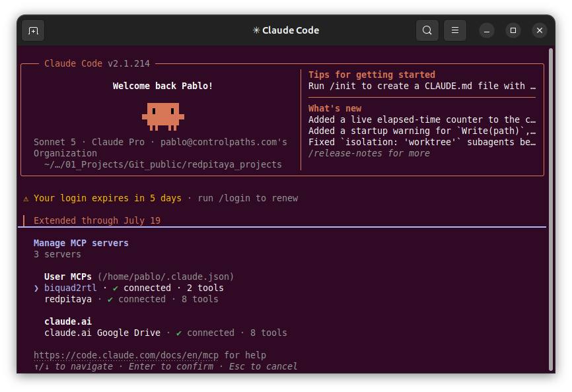Open the hamburger main menu

(455, 30)
